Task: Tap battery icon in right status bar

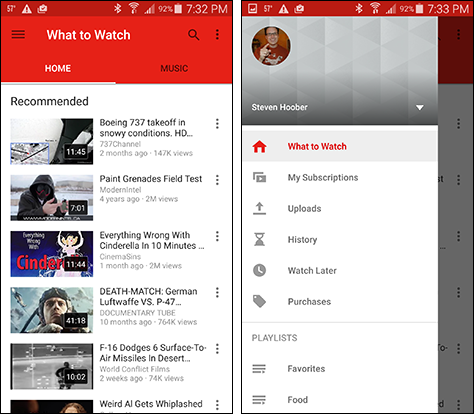Action: [x=419, y=8]
